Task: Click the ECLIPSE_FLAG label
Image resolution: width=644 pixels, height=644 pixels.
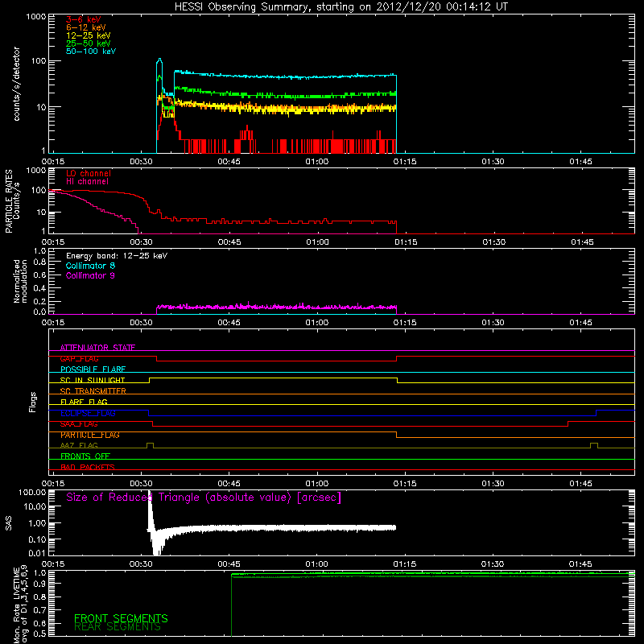Action: click(88, 413)
